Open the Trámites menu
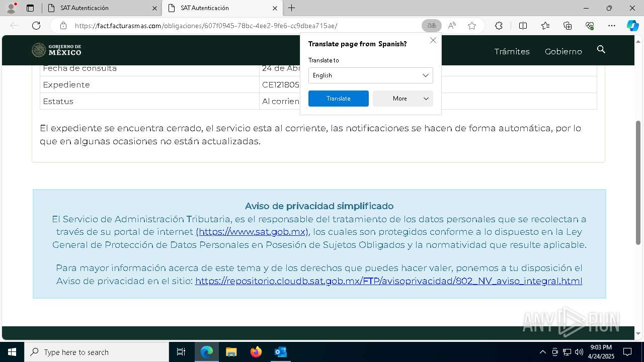644x362 pixels. (512, 52)
